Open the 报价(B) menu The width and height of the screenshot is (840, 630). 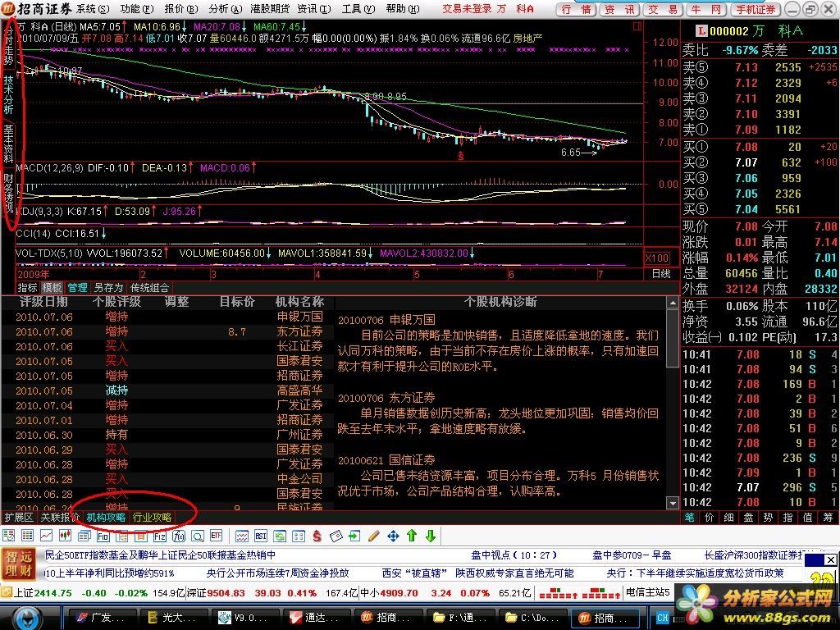pyautogui.click(x=181, y=8)
